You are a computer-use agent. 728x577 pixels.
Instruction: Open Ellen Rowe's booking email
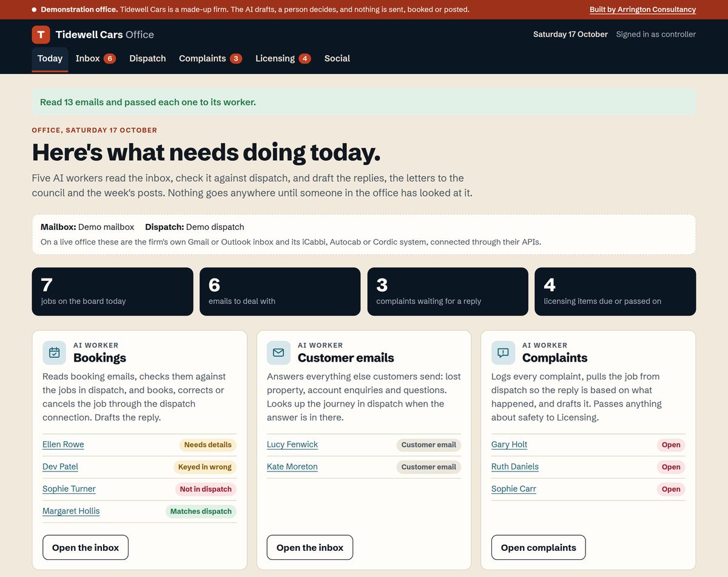(63, 445)
